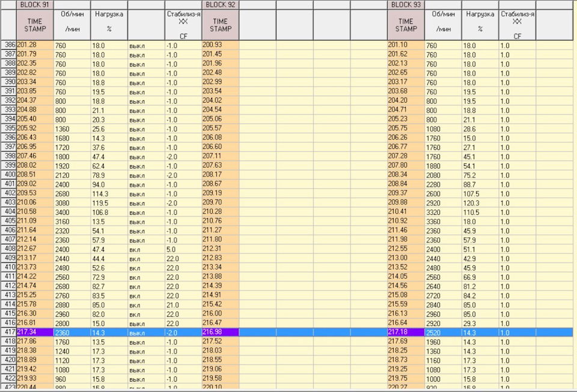
Task: Click time stamp cell 211.27
Action: 221,231
